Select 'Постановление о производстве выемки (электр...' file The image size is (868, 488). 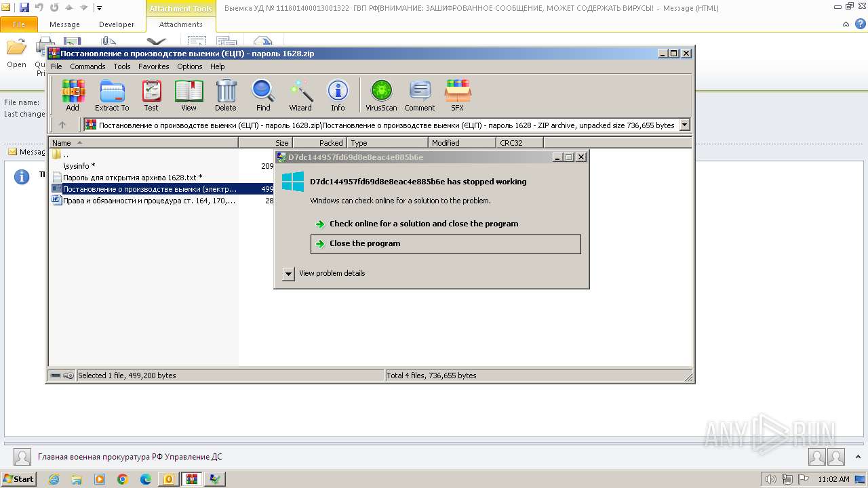pyautogui.click(x=144, y=189)
